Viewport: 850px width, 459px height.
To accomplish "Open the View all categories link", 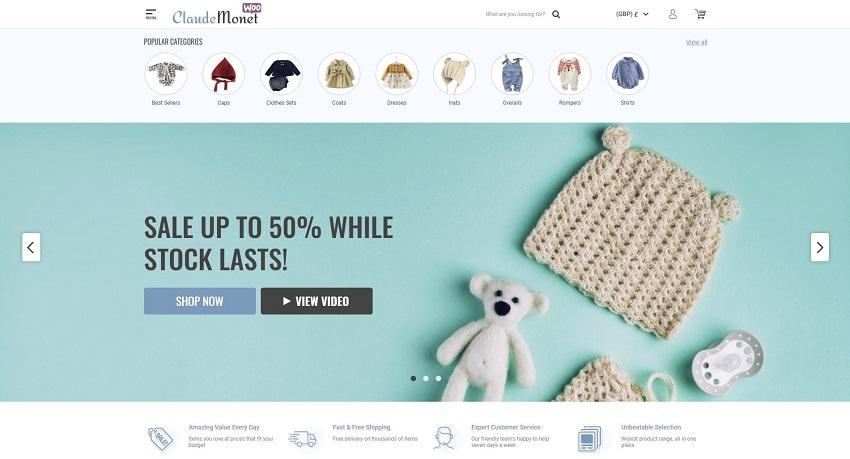I will (696, 42).
